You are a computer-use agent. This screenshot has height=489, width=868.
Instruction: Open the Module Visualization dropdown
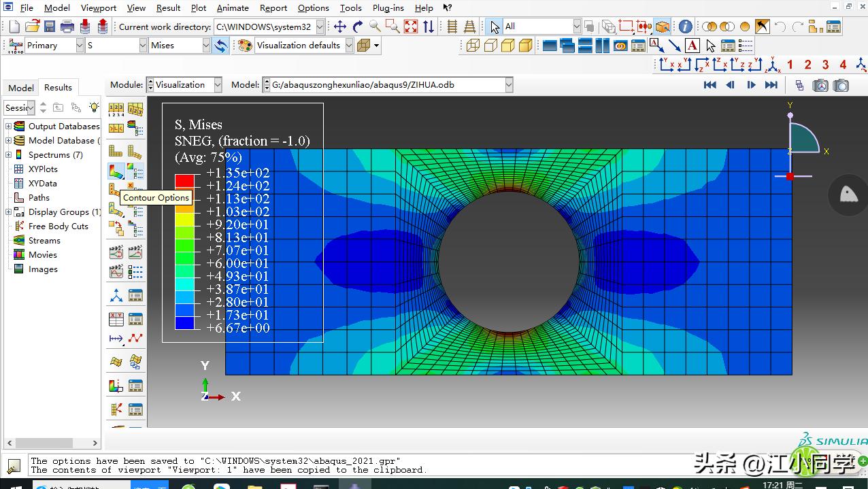tap(217, 85)
